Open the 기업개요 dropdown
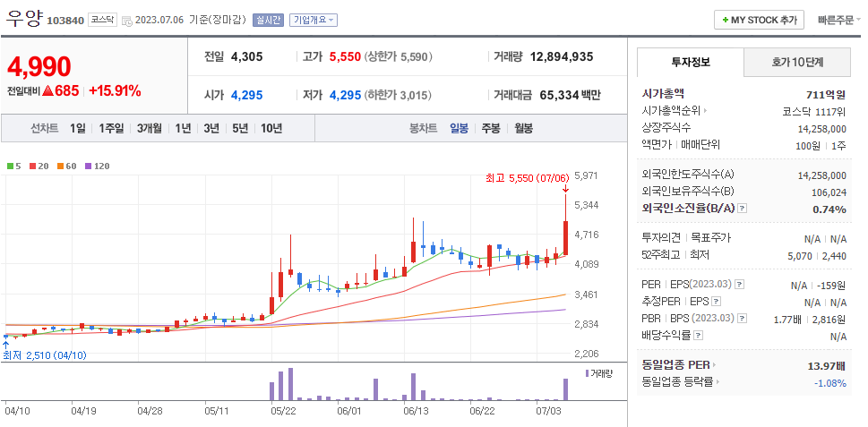This screenshot has width=868, height=427. (x=314, y=20)
